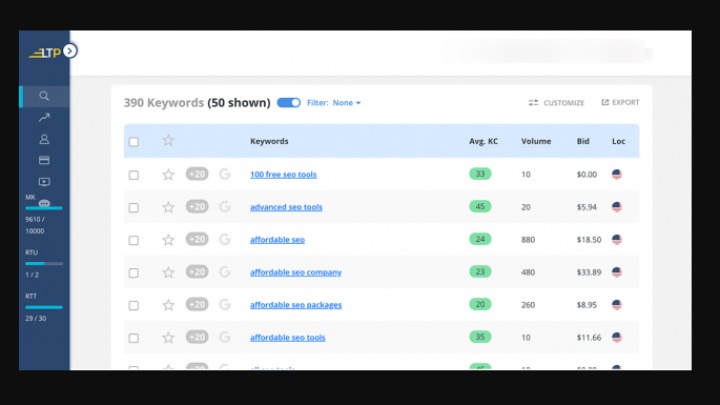720x405 pixels.
Task: Sort by the Volume column header
Action: (536, 141)
